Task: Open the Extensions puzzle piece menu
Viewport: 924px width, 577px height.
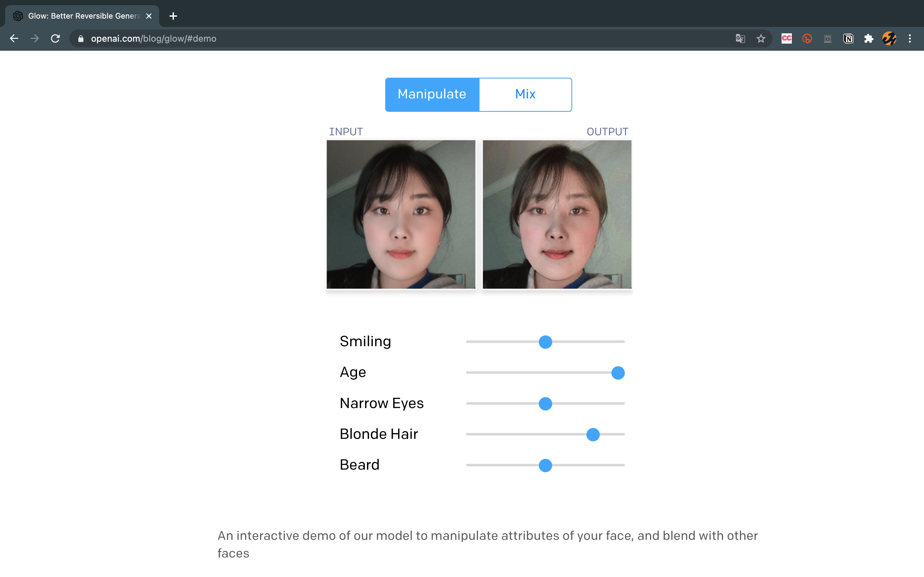Action: tap(868, 38)
